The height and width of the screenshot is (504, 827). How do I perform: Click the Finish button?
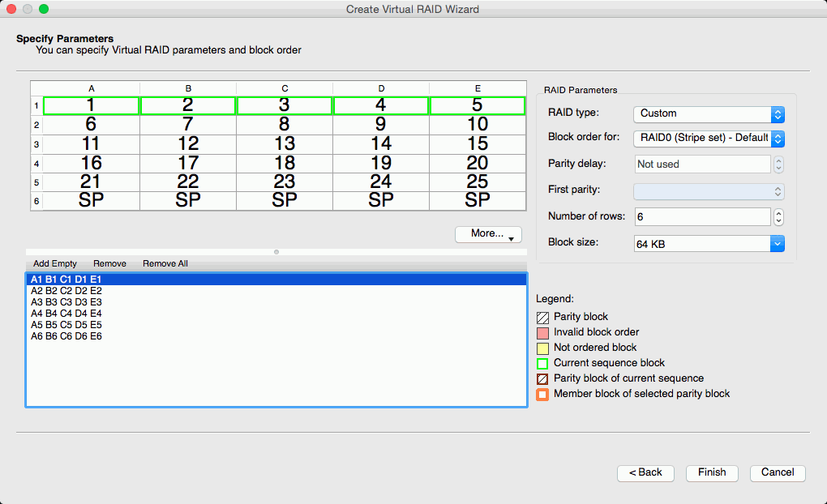click(x=712, y=472)
